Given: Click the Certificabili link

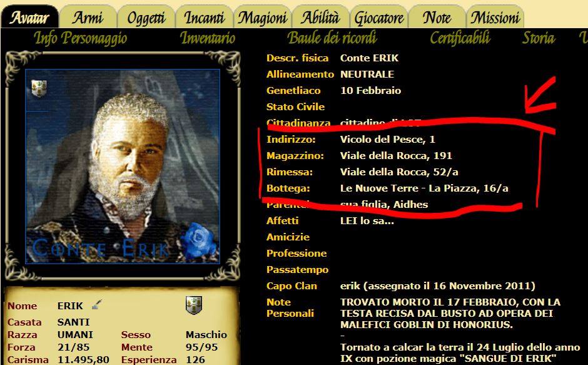Looking at the screenshot, I should [460, 38].
